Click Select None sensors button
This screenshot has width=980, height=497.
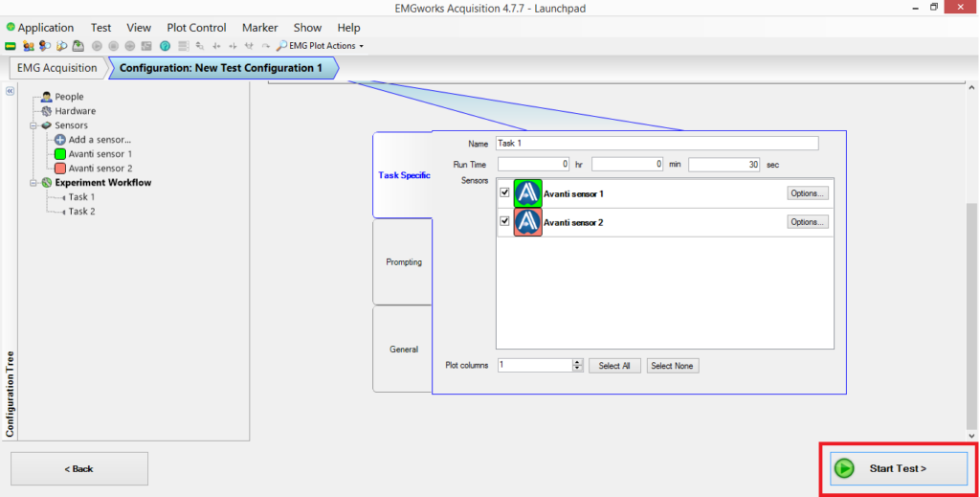point(673,366)
